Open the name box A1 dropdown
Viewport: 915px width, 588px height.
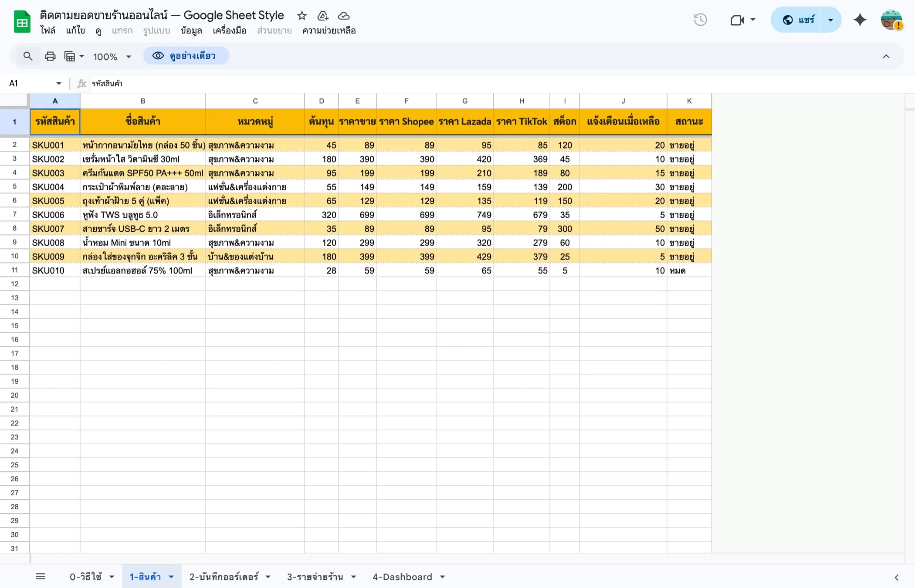(x=58, y=83)
